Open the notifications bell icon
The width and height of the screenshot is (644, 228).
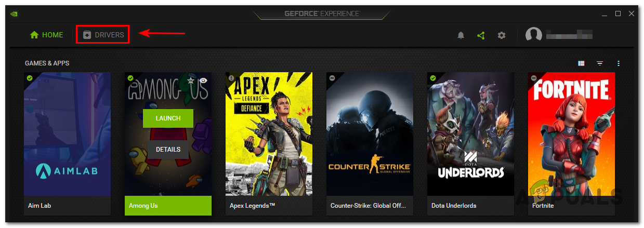(461, 35)
